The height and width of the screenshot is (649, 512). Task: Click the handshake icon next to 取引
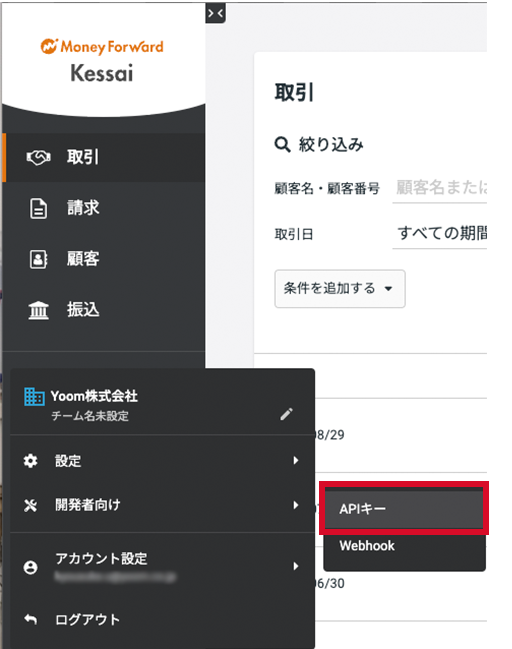point(38,157)
